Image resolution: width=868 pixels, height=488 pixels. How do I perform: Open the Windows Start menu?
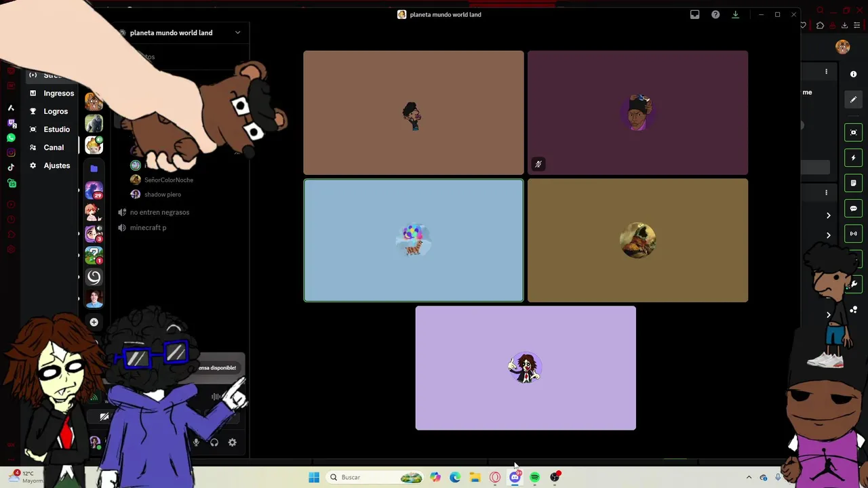pyautogui.click(x=314, y=478)
